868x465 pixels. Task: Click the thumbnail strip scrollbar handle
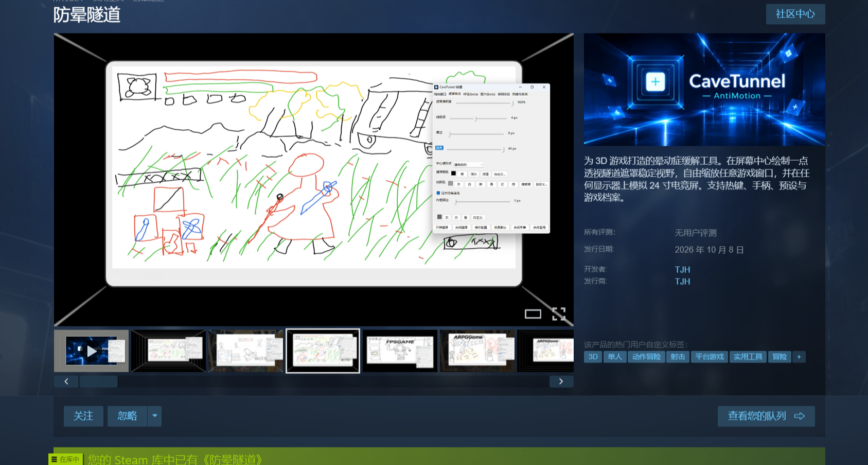coord(98,382)
